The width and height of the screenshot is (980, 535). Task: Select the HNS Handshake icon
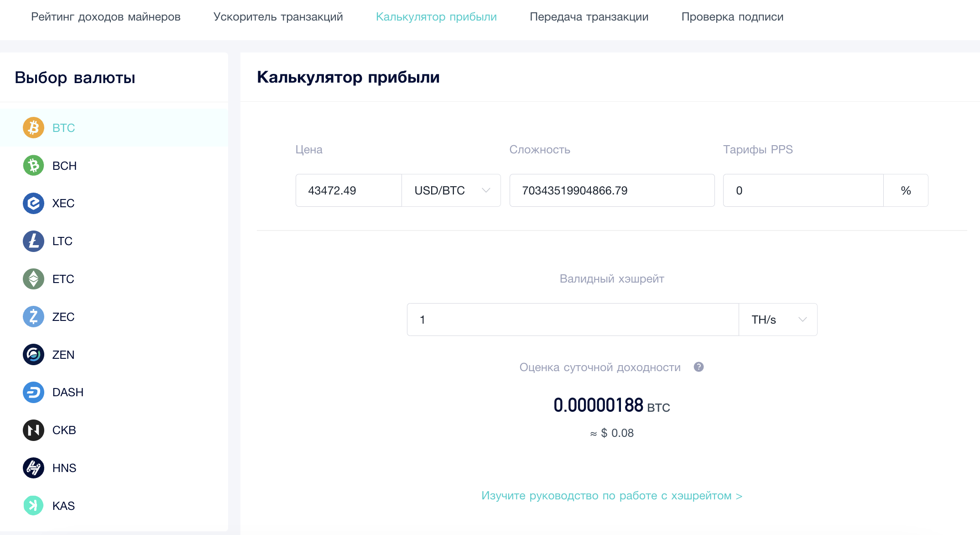tap(33, 468)
